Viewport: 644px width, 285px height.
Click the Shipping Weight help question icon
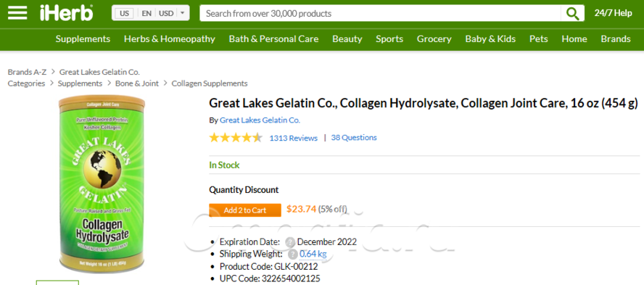tap(293, 255)
